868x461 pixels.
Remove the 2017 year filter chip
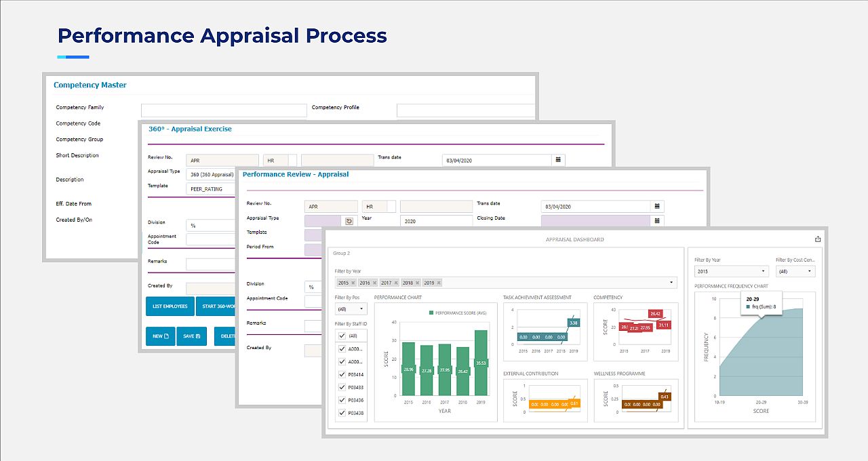[396, 282]
